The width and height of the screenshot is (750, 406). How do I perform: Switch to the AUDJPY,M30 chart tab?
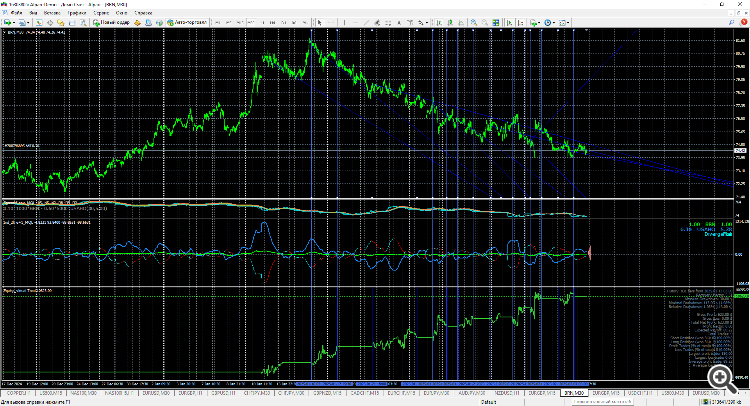click(472, 393)
